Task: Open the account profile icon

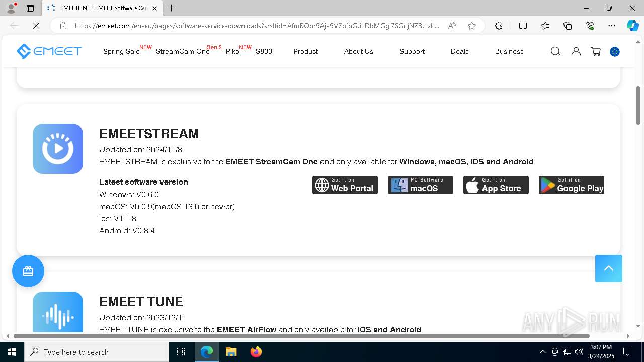Action: pyautogui.click(x=576, y=51)
